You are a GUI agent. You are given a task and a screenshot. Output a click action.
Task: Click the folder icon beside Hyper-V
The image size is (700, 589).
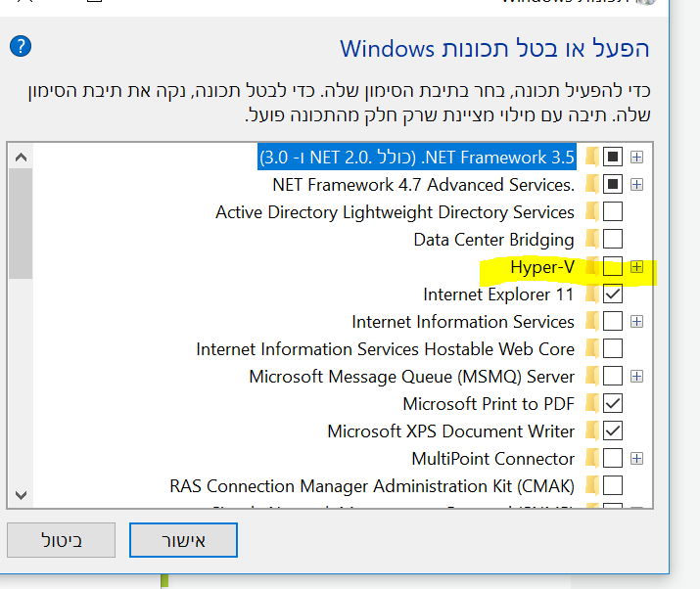591,267
